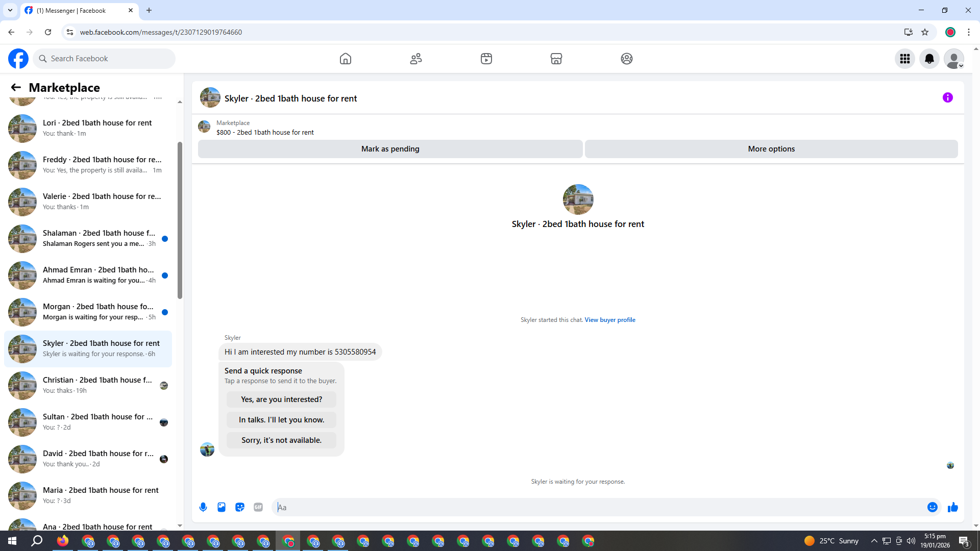Image resolution: width=980 pixels, height=551 pixels.
Task: Open View buyer profile link
Action: (x=609, y=320)
